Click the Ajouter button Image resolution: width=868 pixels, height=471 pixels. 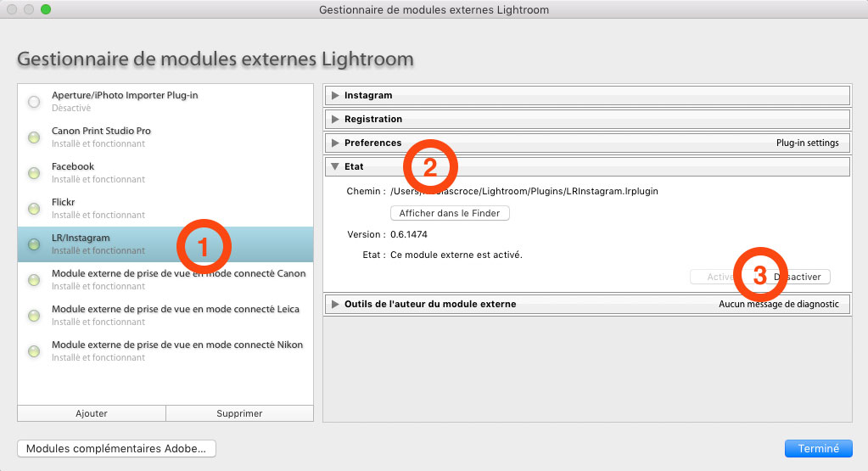click(92, 413)
